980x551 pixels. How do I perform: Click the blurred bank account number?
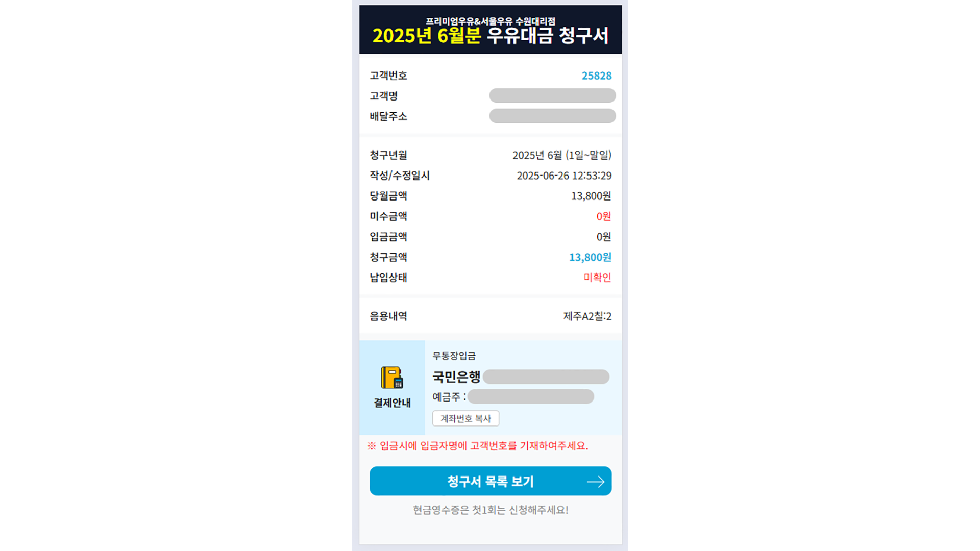pyautogui.click(x=546, y=377)
